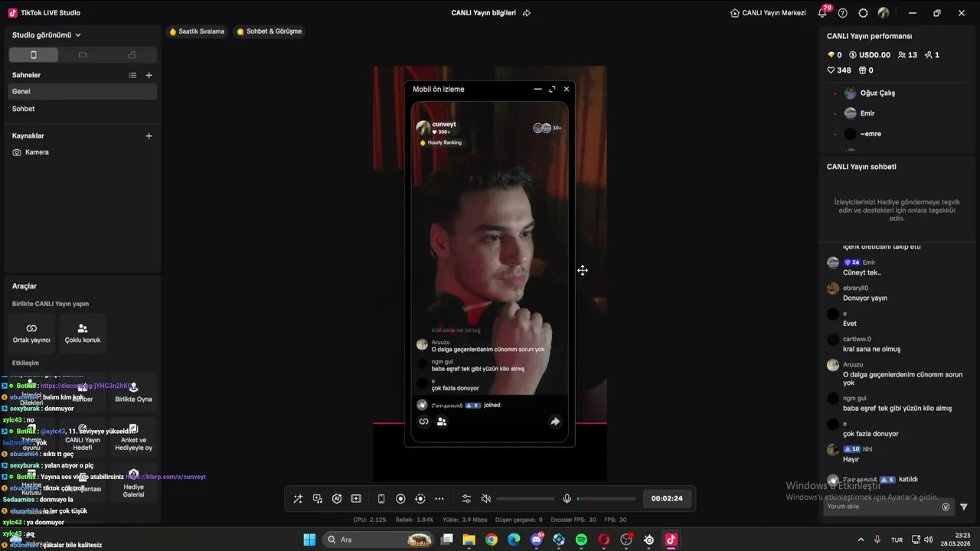Minimize the Mobil ön izleme window
This screenshot has height=551, width=980.
pos(537,89)
